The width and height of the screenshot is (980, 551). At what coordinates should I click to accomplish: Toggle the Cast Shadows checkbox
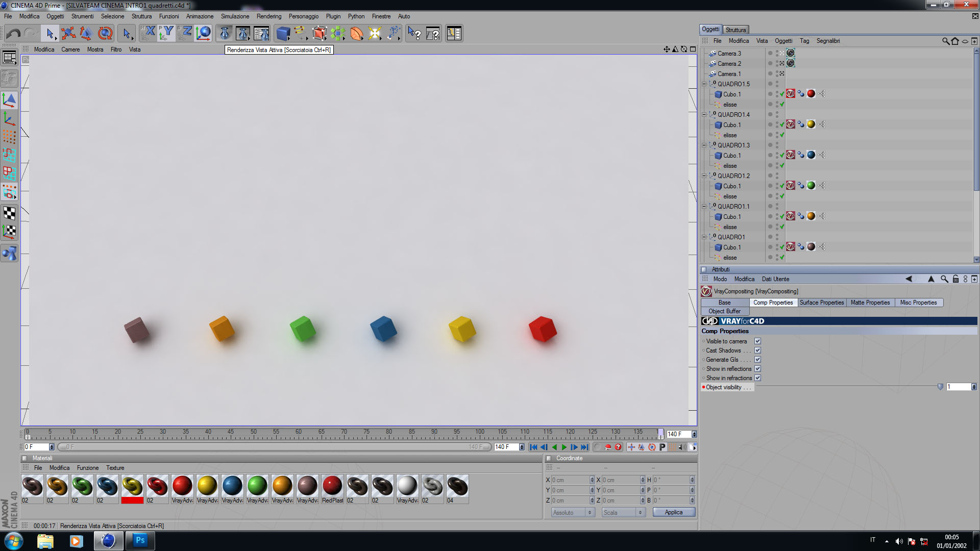pos(757,350)
